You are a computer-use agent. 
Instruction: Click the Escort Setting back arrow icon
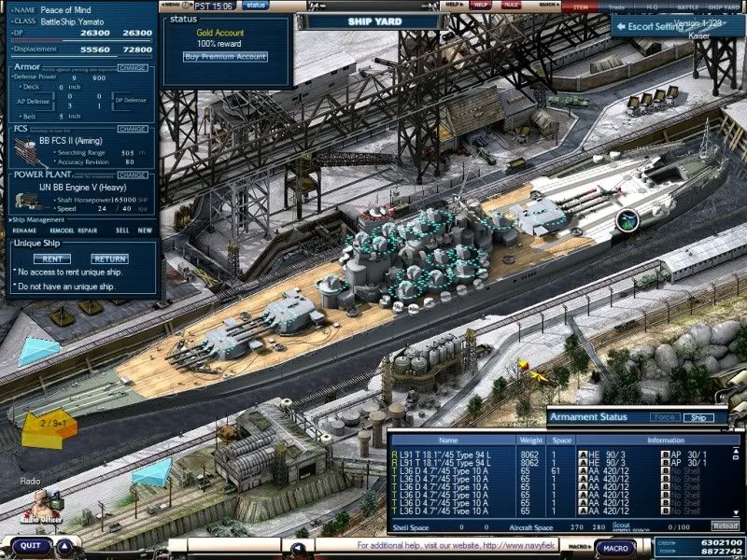(x=621, y=27)
